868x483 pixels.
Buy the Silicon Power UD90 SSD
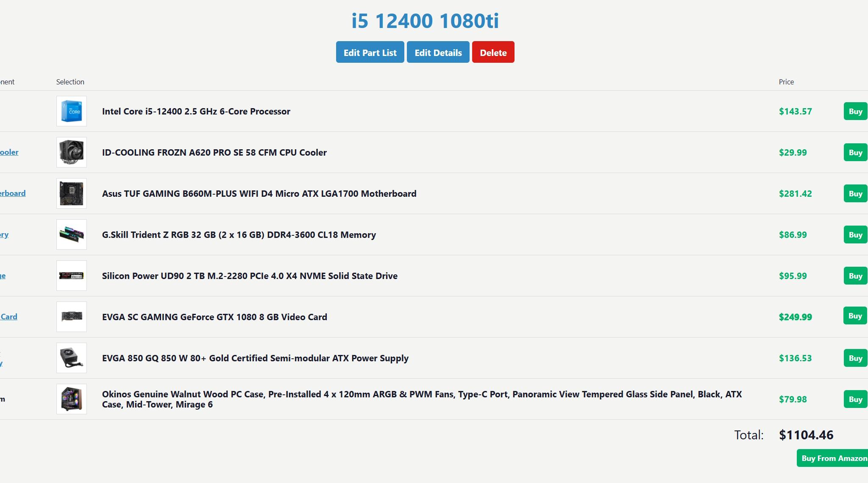tap(856, 276)
